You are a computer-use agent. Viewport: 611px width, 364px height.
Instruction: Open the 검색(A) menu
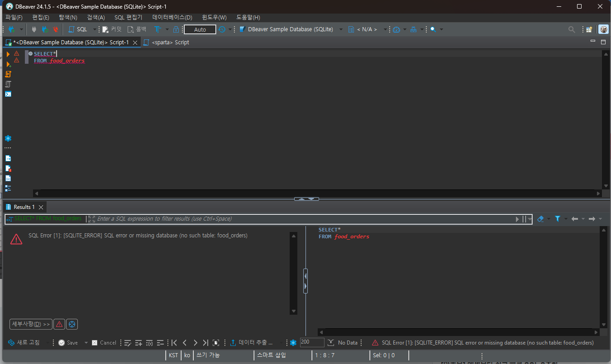click(95, 17)
